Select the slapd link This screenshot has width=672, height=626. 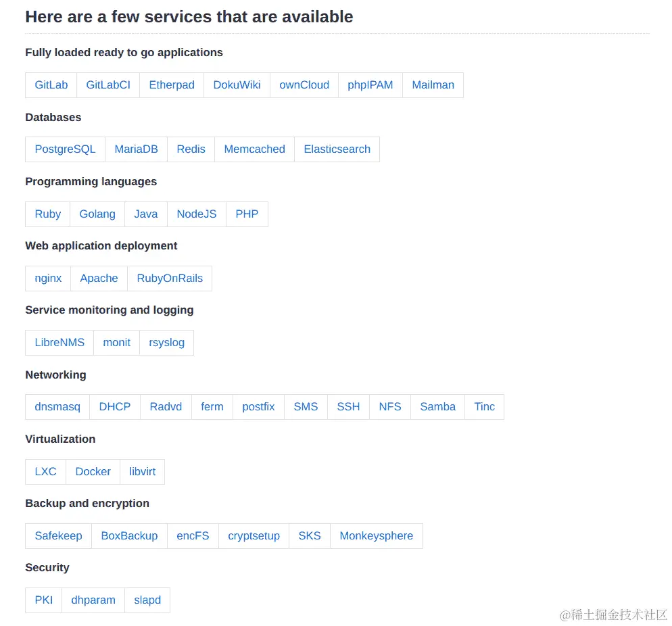click(147, 600)
